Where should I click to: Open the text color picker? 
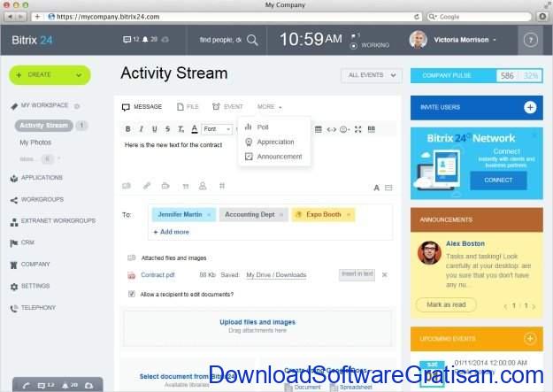tap(195, 129)
